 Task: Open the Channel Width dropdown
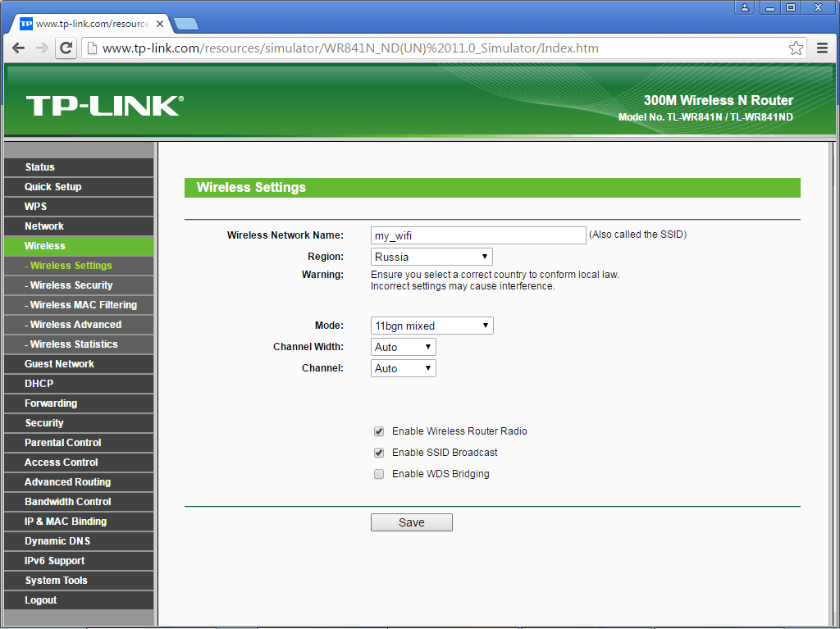(404, 347)
